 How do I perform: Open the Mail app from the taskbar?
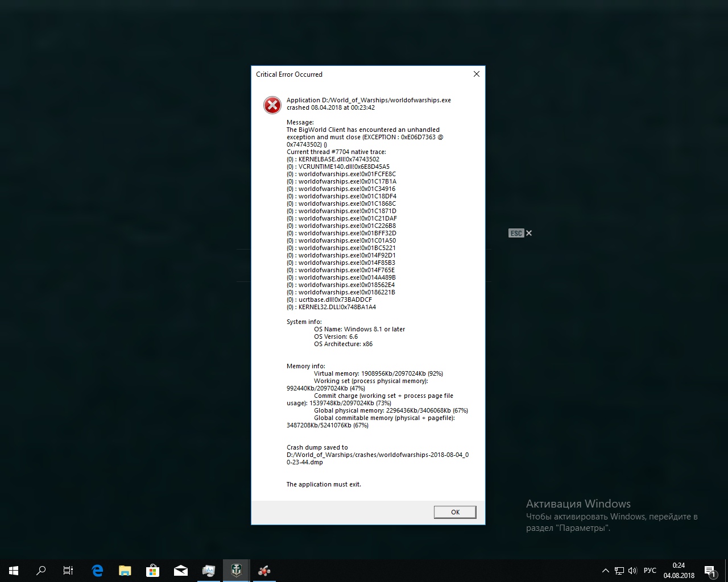tap(181, 571)
